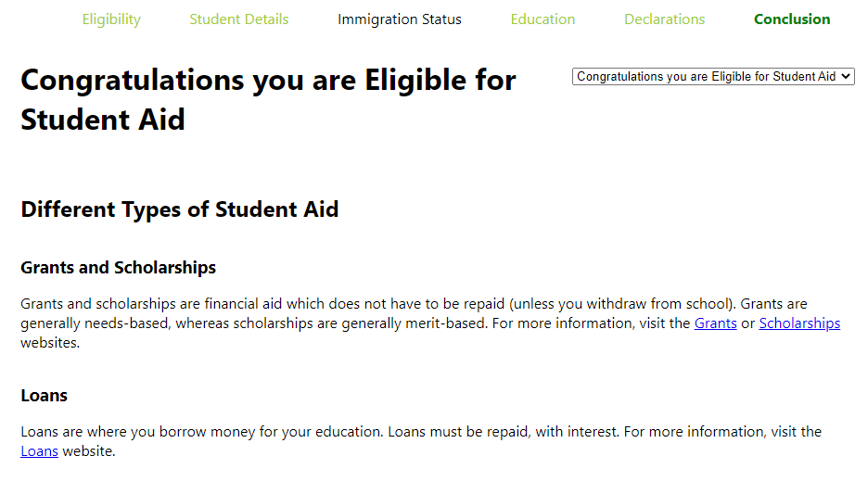Click the grants and scholarships description paragraph
The image size is (868, 494).
click(371, 313)
